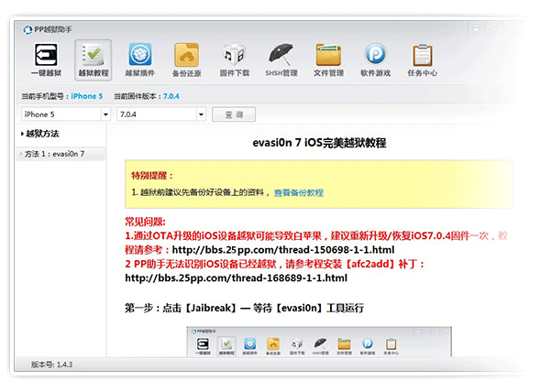This screenshot has width=541, height=392.
Task: Select the 越狱教程 tutorial icon
Action: [x=94, y=60]
